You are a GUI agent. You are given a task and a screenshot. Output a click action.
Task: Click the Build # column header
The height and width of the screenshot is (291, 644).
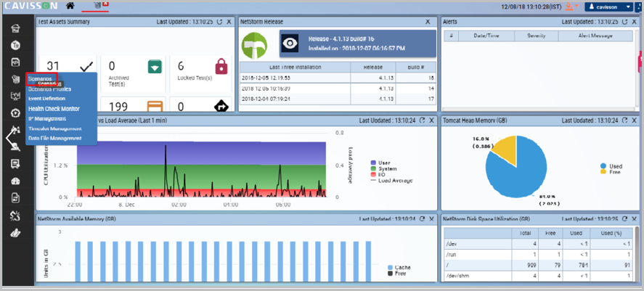click(415, 67)
